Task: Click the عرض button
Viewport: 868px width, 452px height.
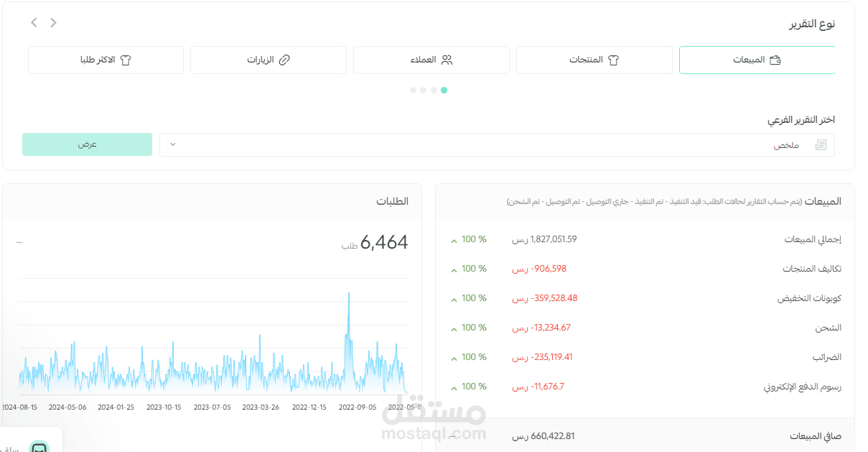Action: click(88, 144)
